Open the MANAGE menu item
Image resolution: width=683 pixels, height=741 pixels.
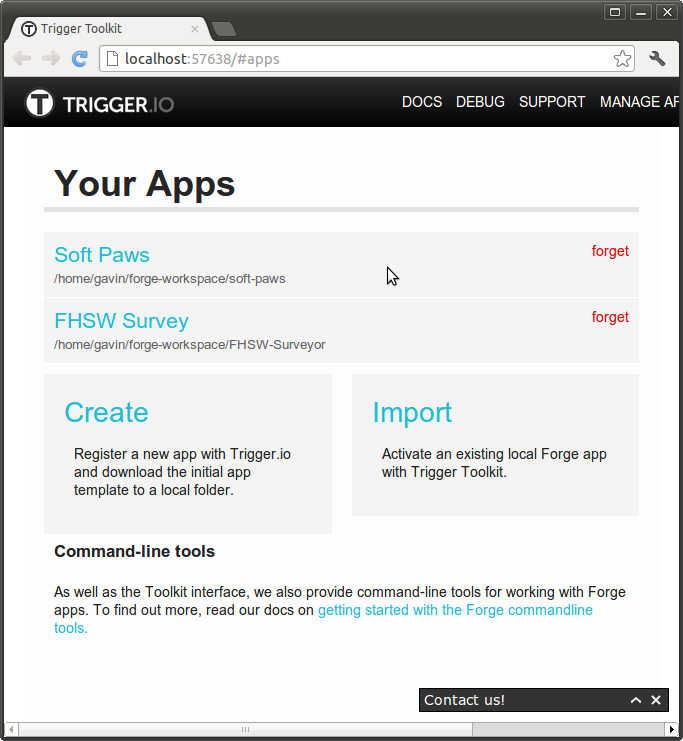(x=639, y=102)
